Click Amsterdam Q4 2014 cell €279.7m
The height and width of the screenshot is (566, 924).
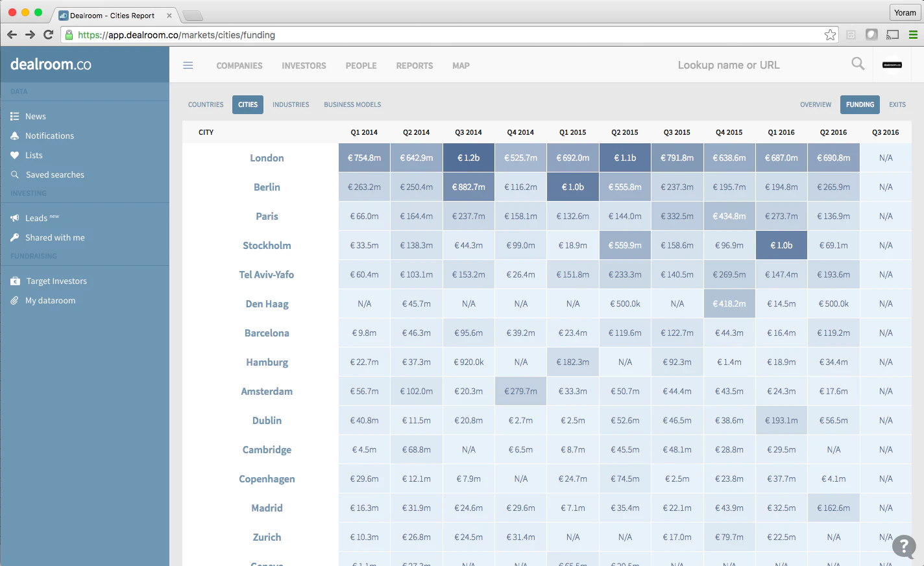[x=520, y=392]
